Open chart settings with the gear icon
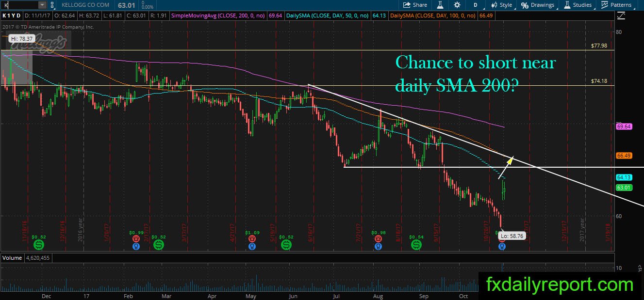 point(457,5)
